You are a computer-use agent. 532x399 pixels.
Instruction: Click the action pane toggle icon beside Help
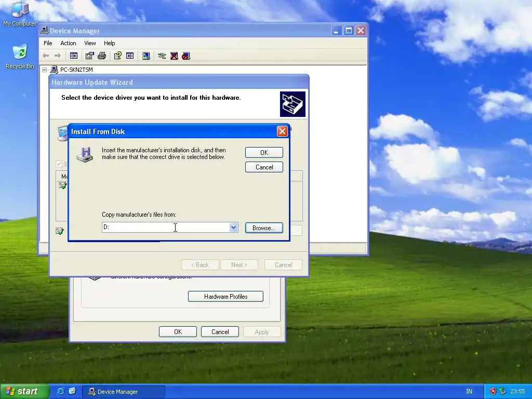130,56
